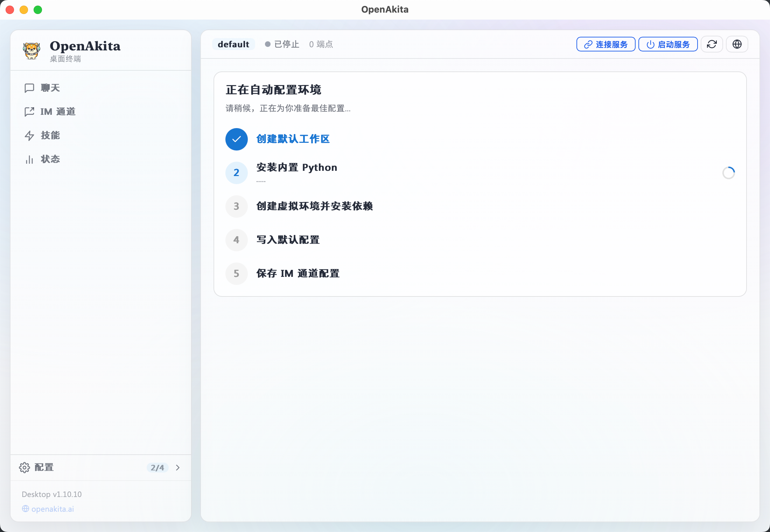Open the default workspace selector
Viewport: 770px width, 532px height.
(x=233, y=44)
